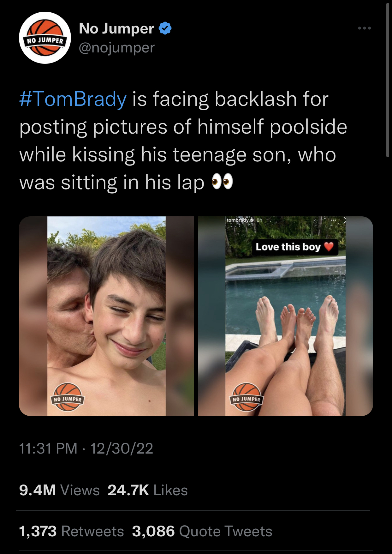
Task: Open the three-dot more options menu
Action: [x=365, y=28]
